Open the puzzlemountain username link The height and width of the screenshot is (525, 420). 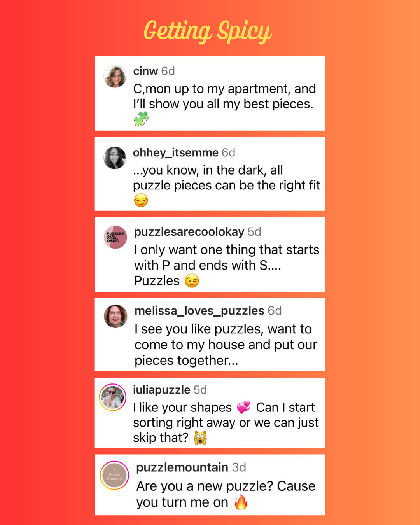[182, 467]
